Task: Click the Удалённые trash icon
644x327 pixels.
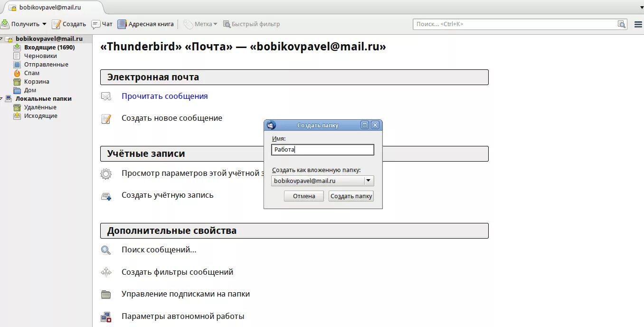Action: point(17,107)
